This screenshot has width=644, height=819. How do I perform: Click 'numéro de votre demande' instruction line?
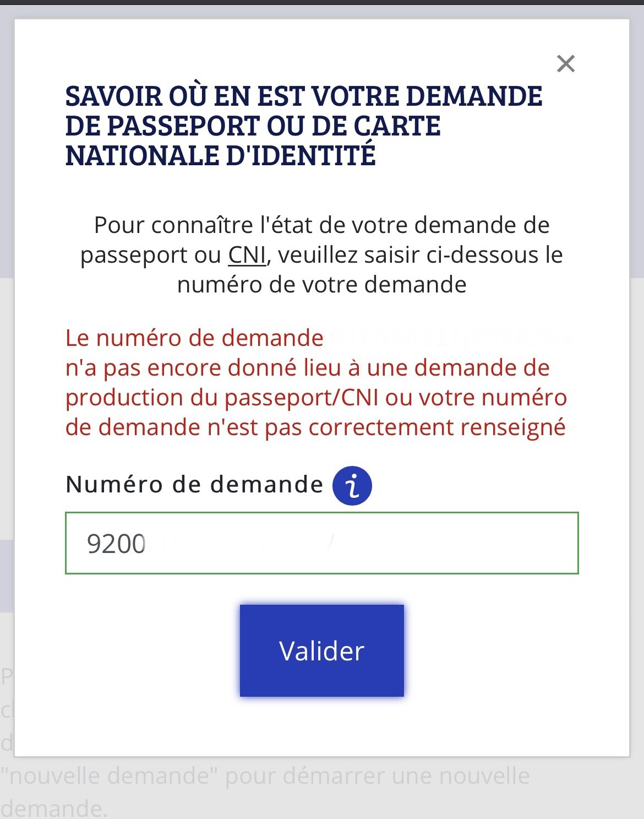(x=322, y=285)
